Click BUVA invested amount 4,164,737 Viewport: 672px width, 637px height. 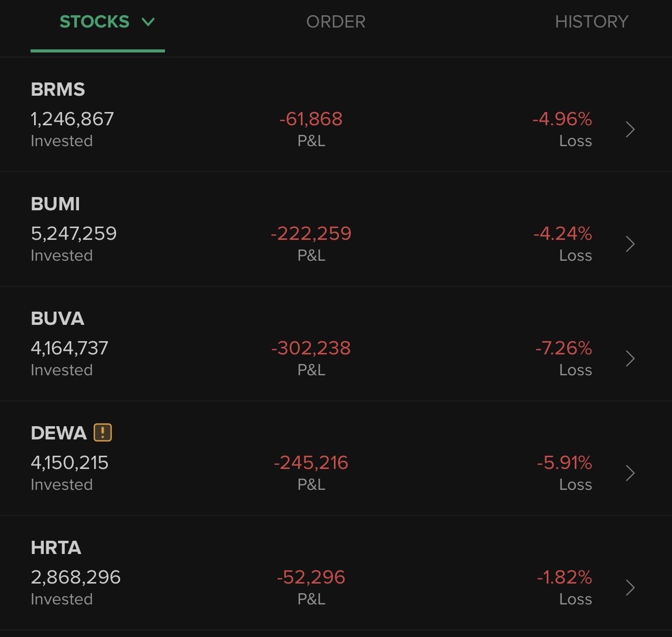point(69,348)
